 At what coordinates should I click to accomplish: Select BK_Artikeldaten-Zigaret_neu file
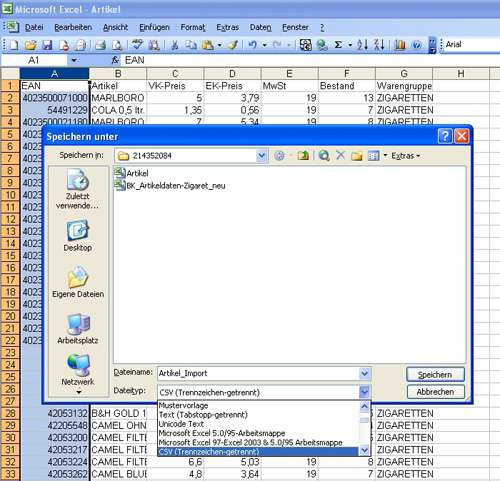(x=170, y=185)
